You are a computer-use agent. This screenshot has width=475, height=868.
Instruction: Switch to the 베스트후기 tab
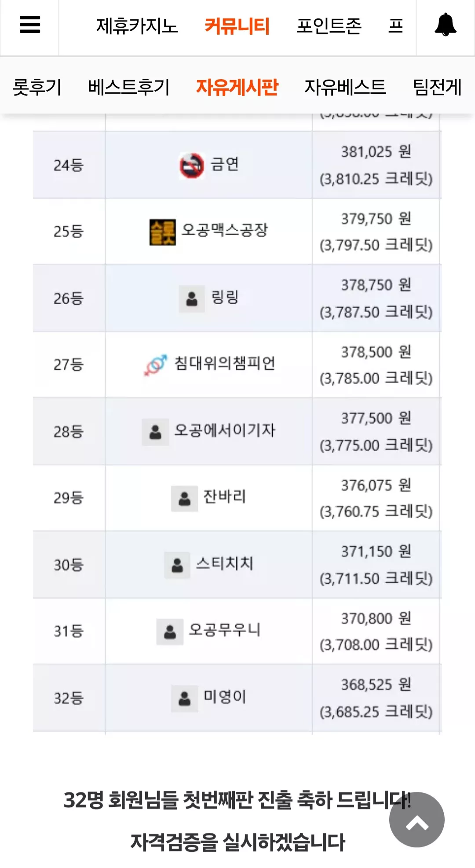point(128,87)
